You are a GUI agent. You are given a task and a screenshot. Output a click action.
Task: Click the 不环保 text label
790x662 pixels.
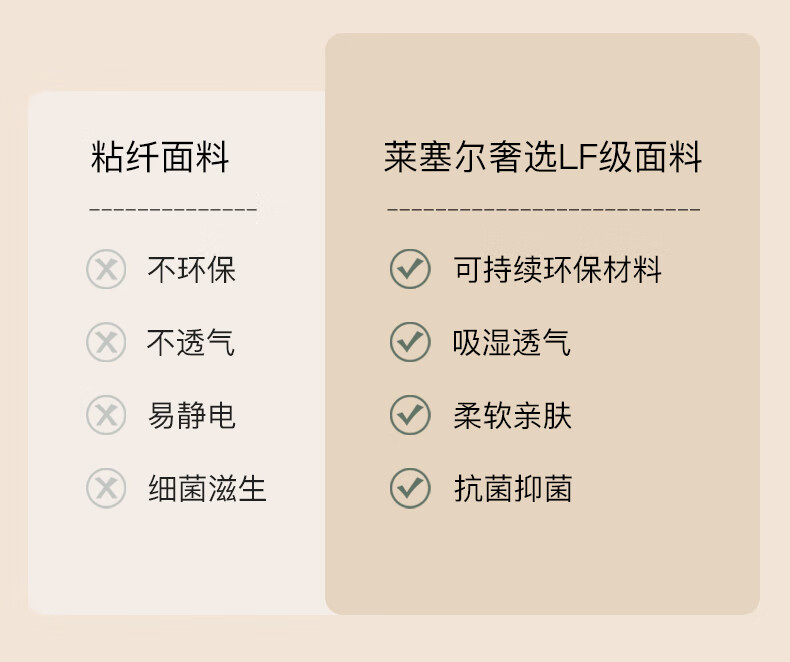(192, 270)
